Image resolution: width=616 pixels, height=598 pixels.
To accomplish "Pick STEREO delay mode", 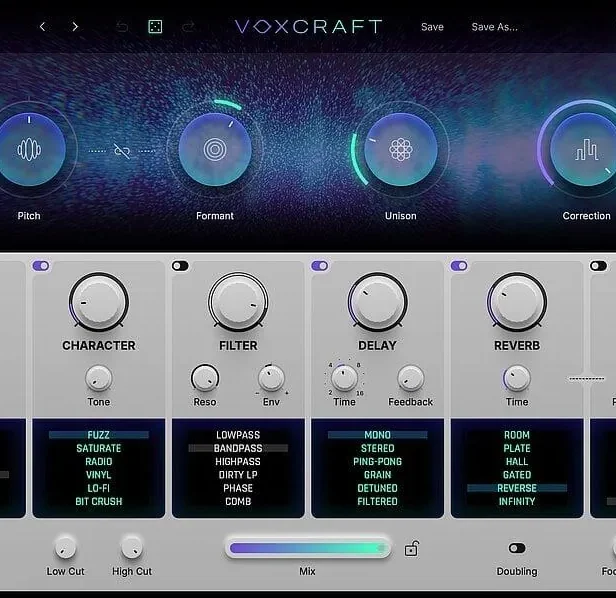I will click(378, 448).
